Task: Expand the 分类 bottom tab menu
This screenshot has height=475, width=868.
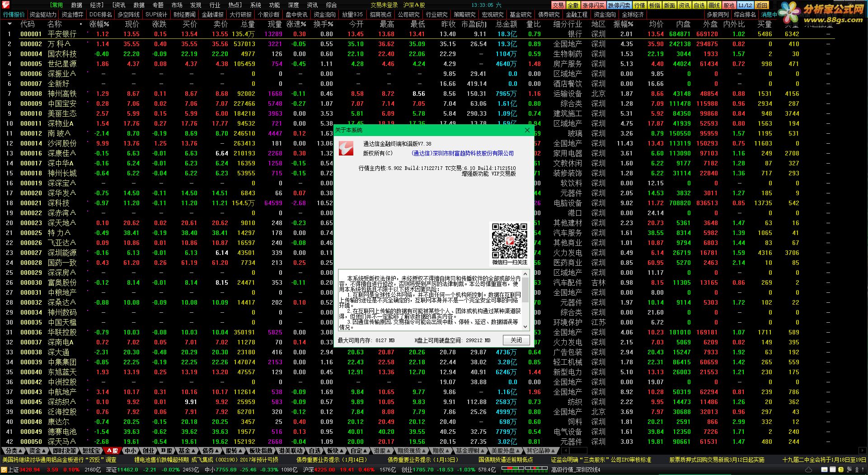Action: point(14,451)
